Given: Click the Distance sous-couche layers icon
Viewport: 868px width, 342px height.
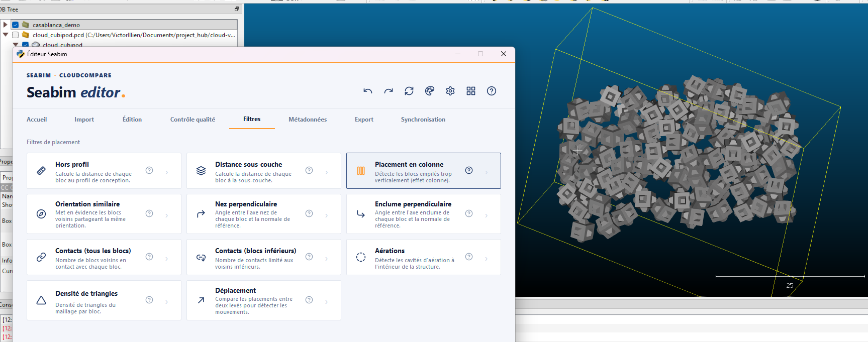Looking at the screenshot, I should (x=201, y=171).
